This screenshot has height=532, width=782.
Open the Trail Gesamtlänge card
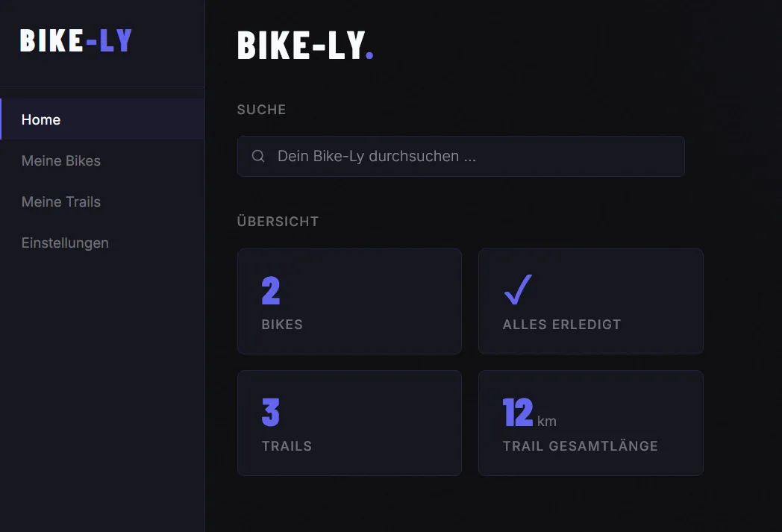pos(590,422)
